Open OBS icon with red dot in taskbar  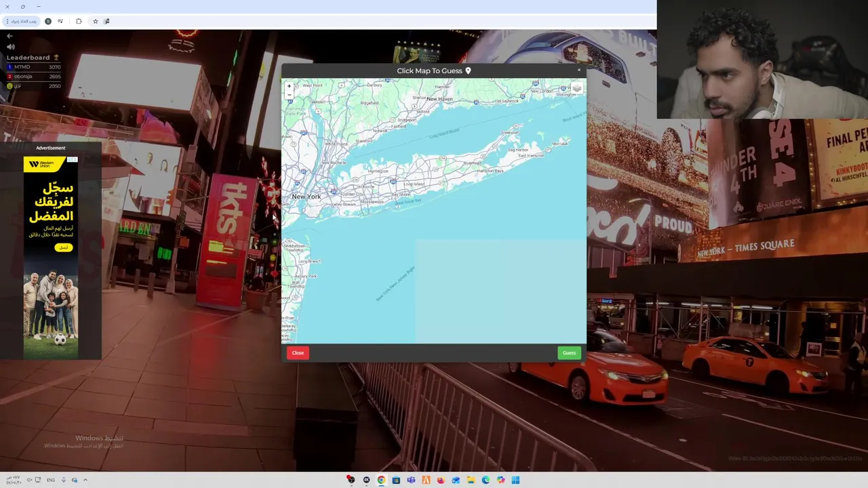point(351,480)
